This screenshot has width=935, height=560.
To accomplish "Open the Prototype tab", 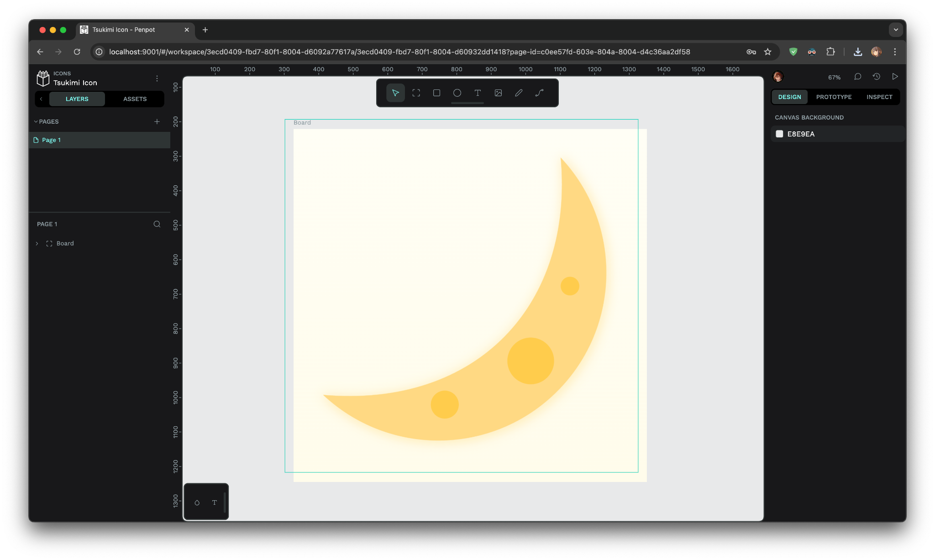I will pyautogui.click(x=834, y=97).
